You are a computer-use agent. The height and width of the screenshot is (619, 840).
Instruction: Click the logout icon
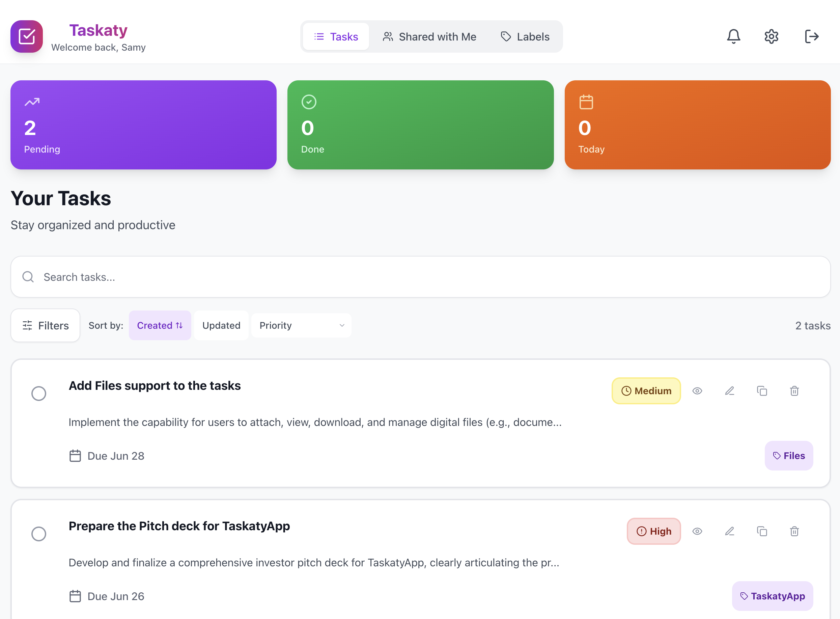click(812, 36)
